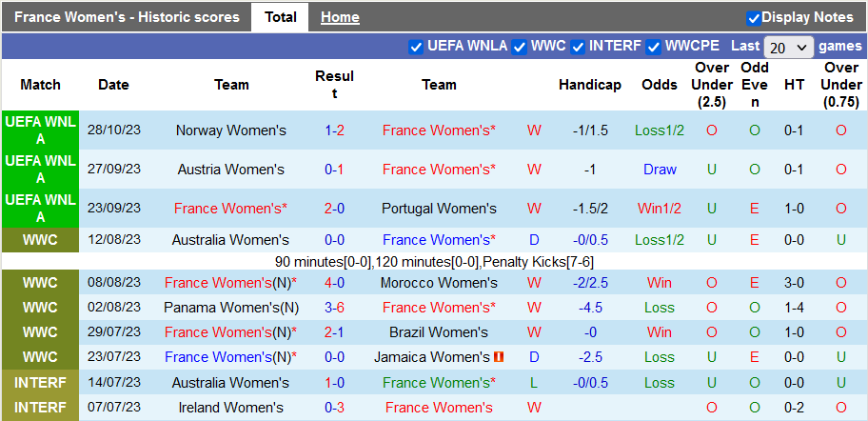Click the Portugal Women's team name
This screenshot has width=868, height=421.
pyautogui.click(x=439, y=209)
